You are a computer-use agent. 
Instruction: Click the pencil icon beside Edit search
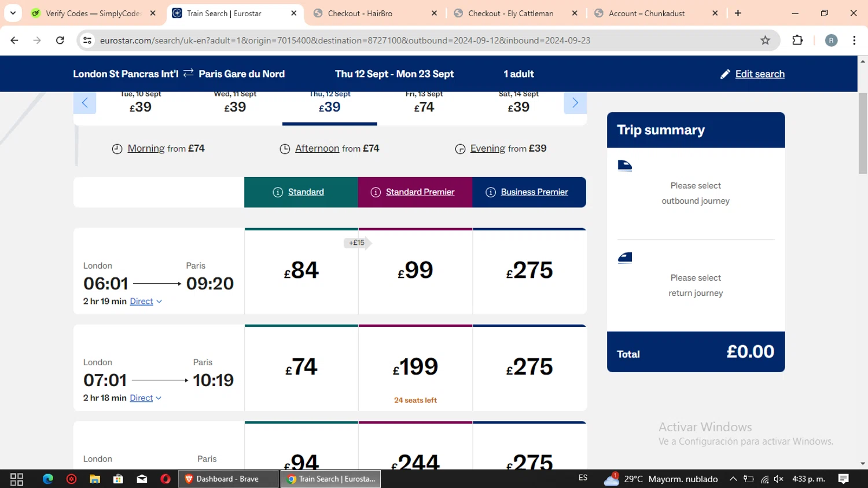click(x=725, y=74)
